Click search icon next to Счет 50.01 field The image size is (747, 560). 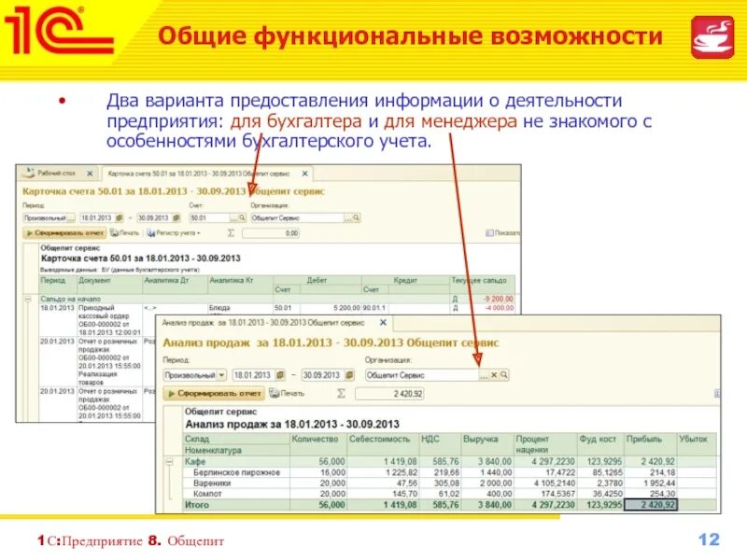242,217
